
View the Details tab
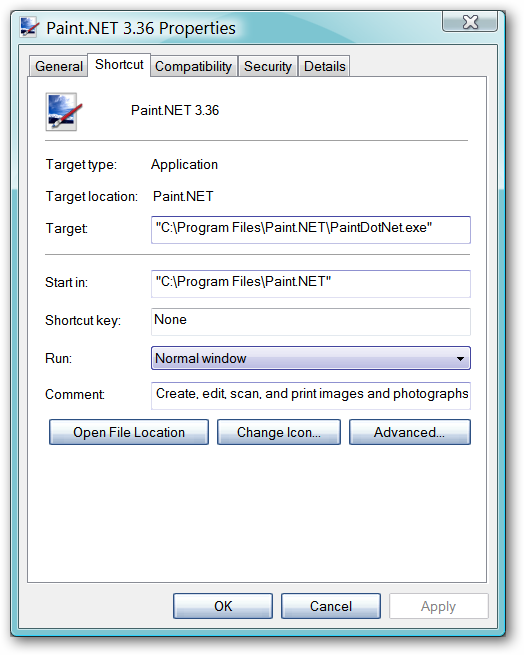tap(325, 66)
